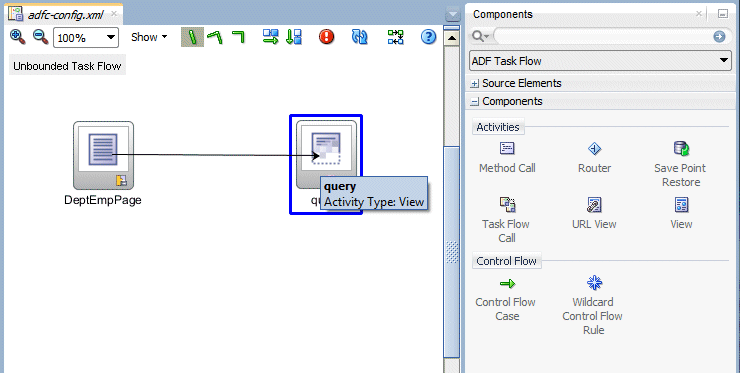Click the vertical scrollbar up arrow

tap(452, 38)
